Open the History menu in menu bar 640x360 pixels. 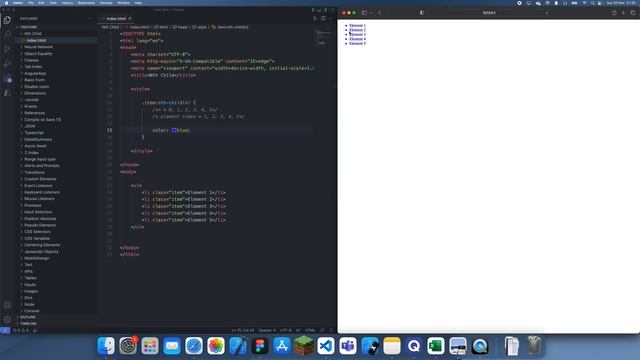click(67, 3)
